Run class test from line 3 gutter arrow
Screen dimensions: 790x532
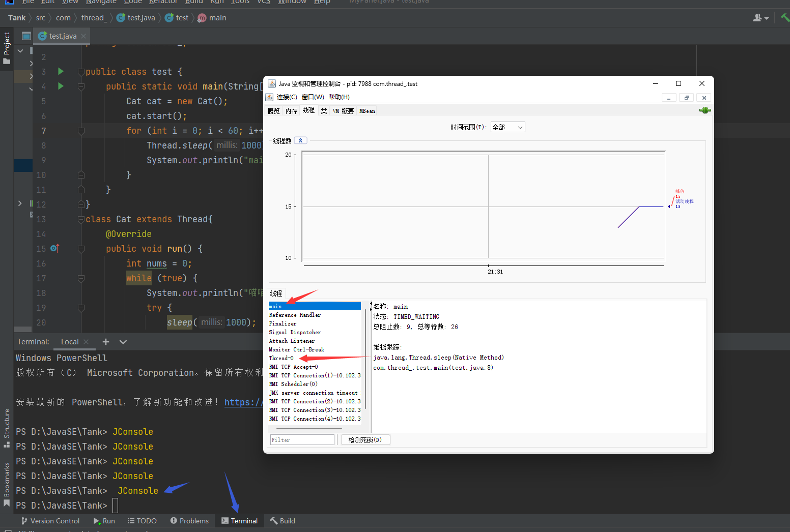click(61, 71)
